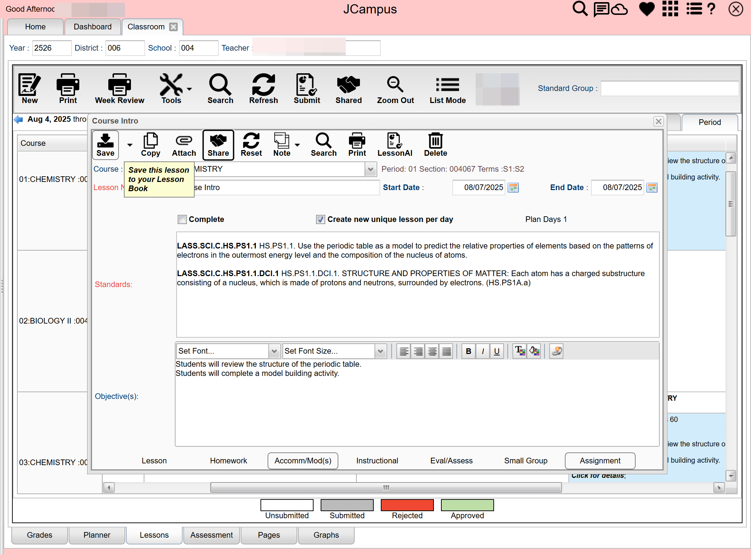
Task: Click Search inside the Course Intro dialog
Action: 323,145
